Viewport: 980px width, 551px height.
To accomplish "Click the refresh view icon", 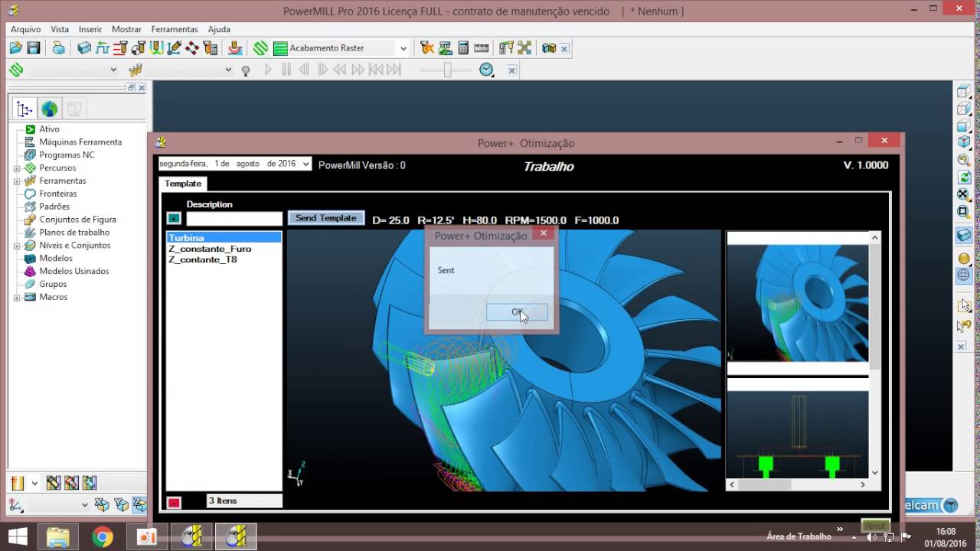I will (x=964, y=177).
